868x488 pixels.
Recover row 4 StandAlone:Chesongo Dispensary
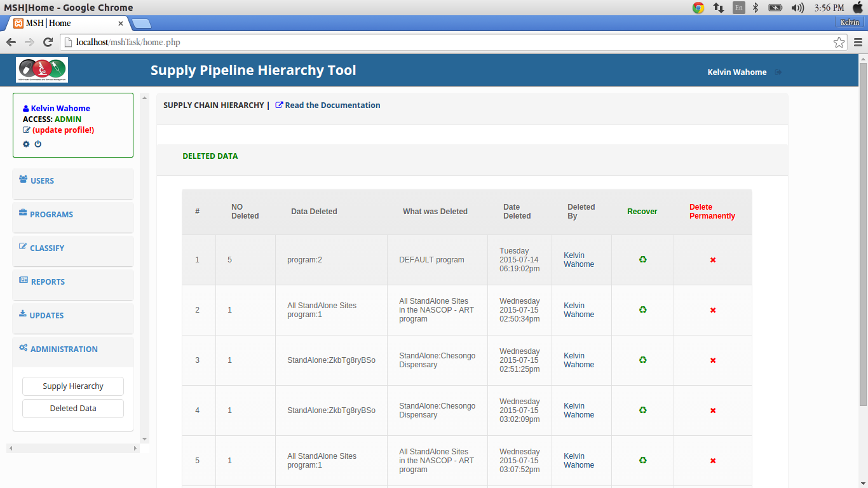[642, 410]
